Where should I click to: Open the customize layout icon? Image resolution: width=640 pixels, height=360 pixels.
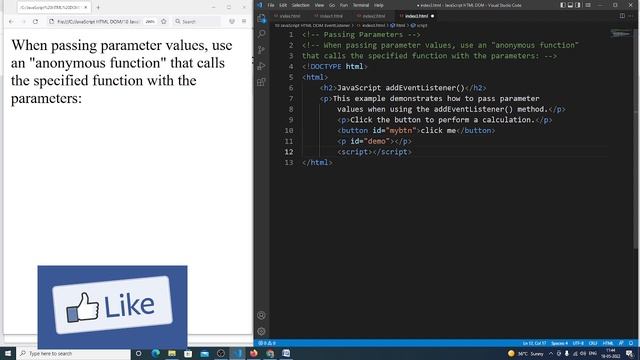click(588, 5)
